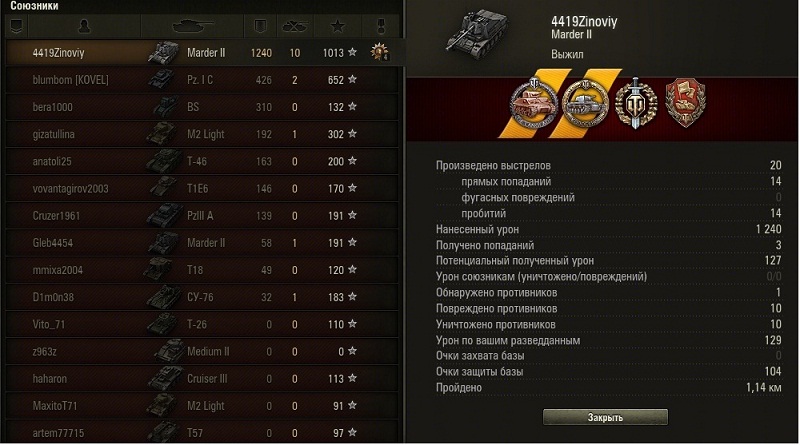This screenshot has width=800, height=445.
Task: Click the sword and wreath medal
Action: tap(636, 104)
